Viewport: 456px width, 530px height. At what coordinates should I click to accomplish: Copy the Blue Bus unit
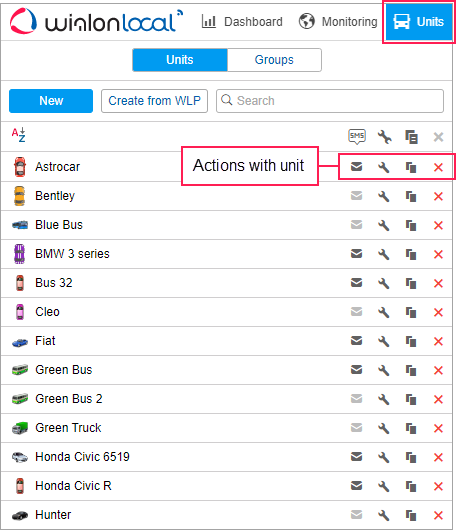(x=411, y=225)
